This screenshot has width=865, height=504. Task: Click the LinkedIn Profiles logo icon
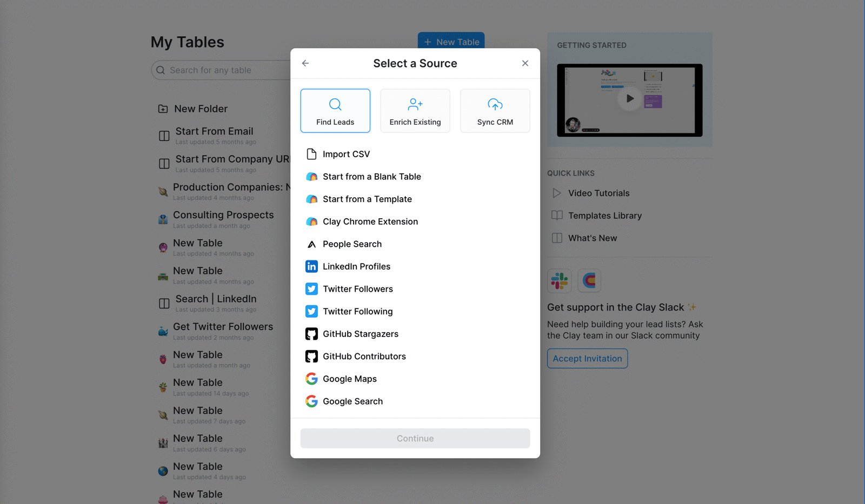[x=311, y=266]
